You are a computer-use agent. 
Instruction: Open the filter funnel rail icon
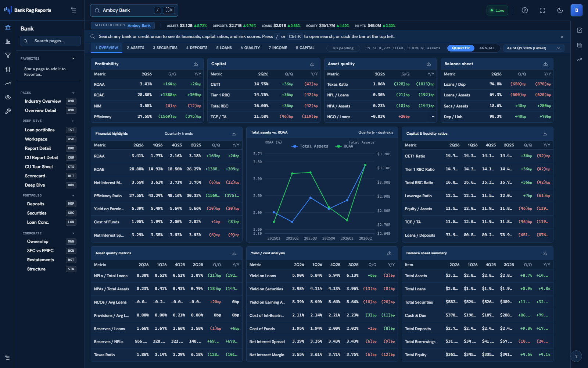pos(8,55)
